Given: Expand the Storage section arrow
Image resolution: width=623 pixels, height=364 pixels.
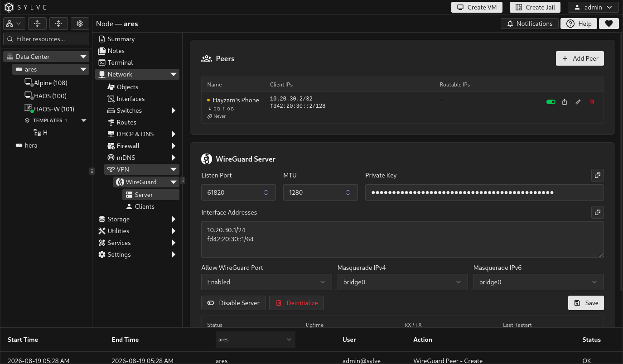Looking at the screenshot, I should tap(174, 219).
